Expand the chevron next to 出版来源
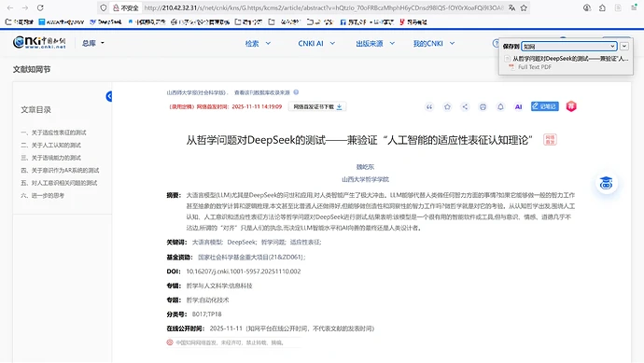This screenshot has height=363, width=644. tap(392, 43)
